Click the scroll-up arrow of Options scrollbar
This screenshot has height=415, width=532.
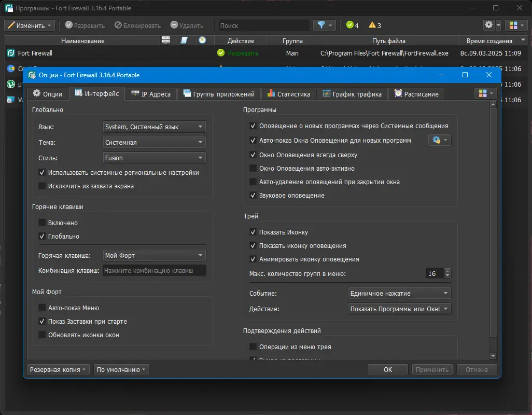coord(493,104)
